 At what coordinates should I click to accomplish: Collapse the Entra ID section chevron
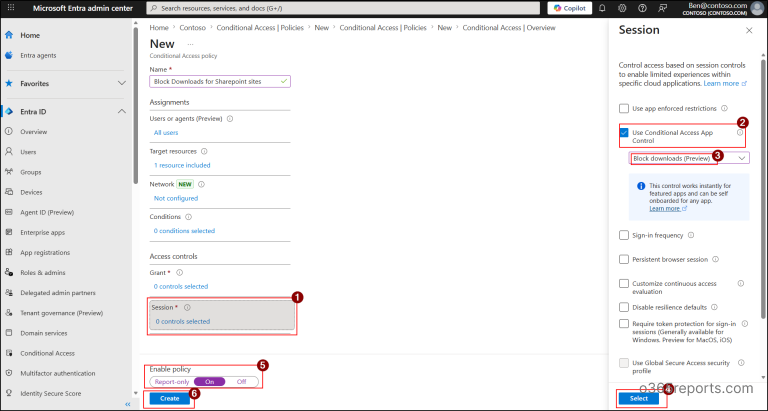coord(121,112)
